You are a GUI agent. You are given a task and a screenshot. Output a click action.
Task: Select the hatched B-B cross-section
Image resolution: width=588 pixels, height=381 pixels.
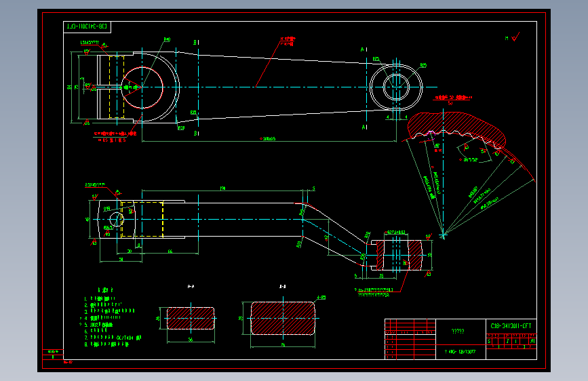point(283,318)
